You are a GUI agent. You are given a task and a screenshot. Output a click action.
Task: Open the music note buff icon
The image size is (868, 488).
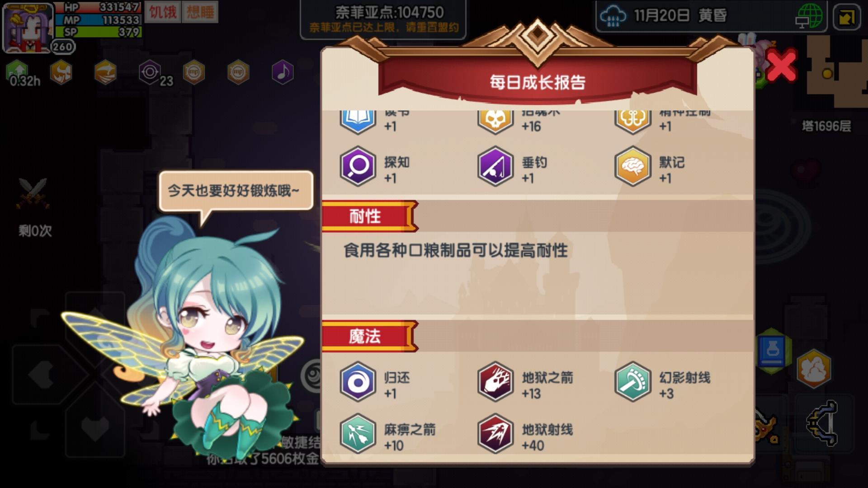tap(283, 72)
